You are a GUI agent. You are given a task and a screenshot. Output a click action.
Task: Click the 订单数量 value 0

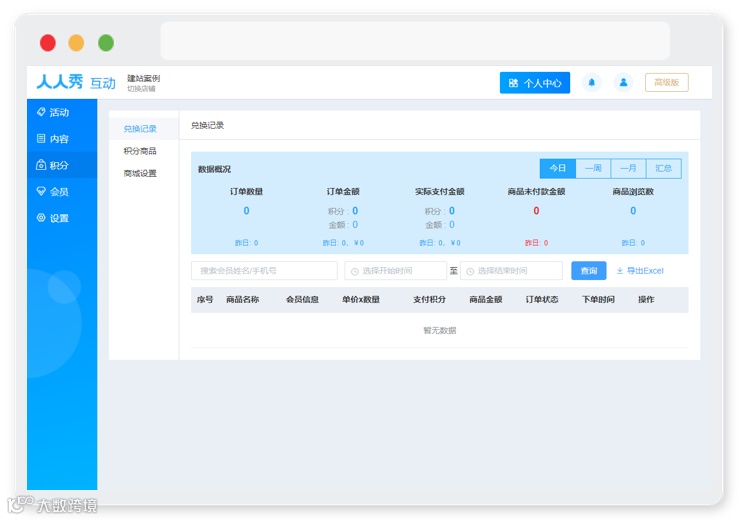[x=246, y=211]
